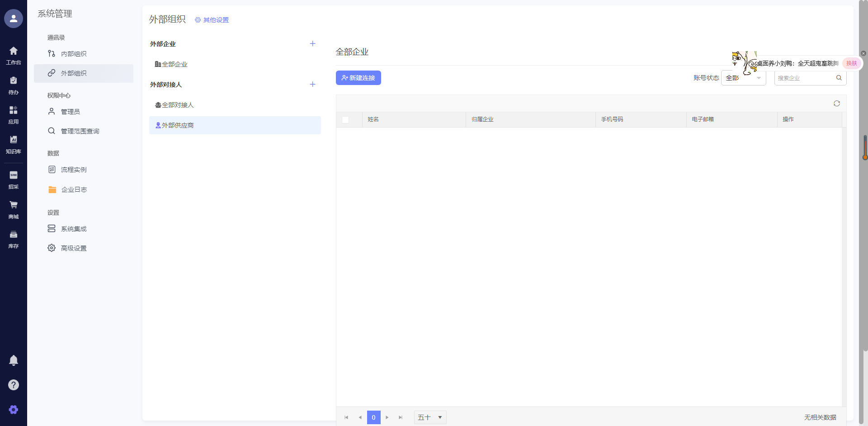The image size is (868, 426).
Task: Click the 新建连接 button
Action: pos(358,78)
